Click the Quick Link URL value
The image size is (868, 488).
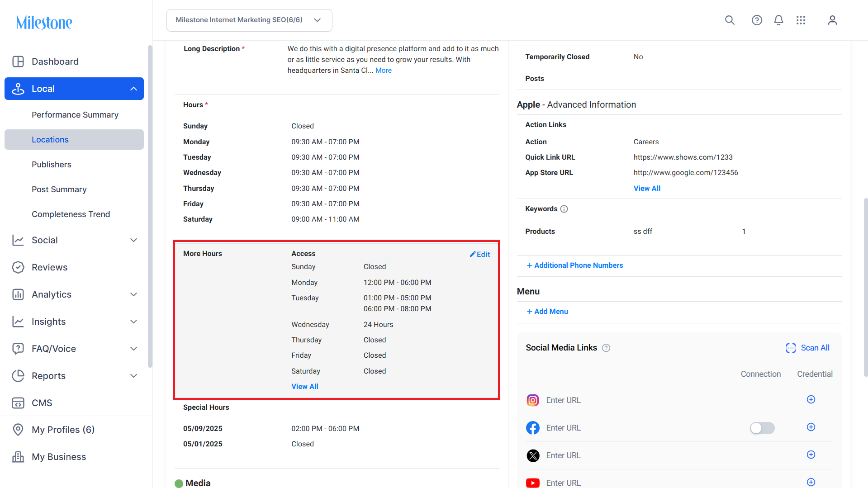click(683, 157)
